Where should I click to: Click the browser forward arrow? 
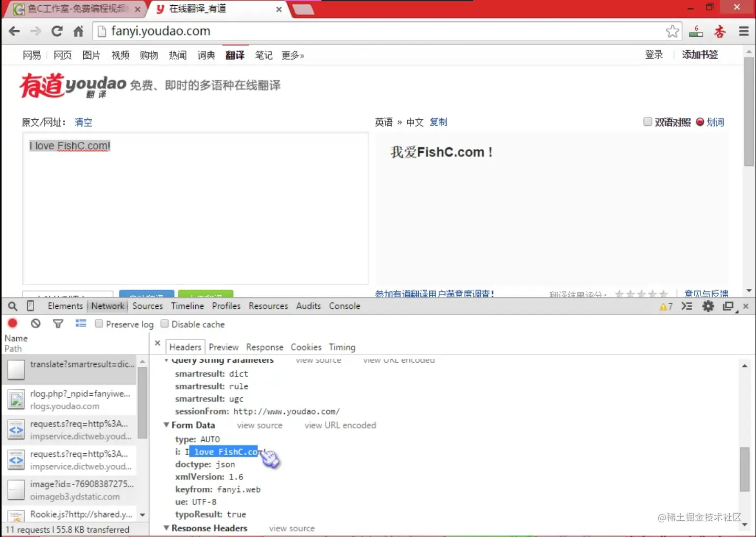[36, 31]
